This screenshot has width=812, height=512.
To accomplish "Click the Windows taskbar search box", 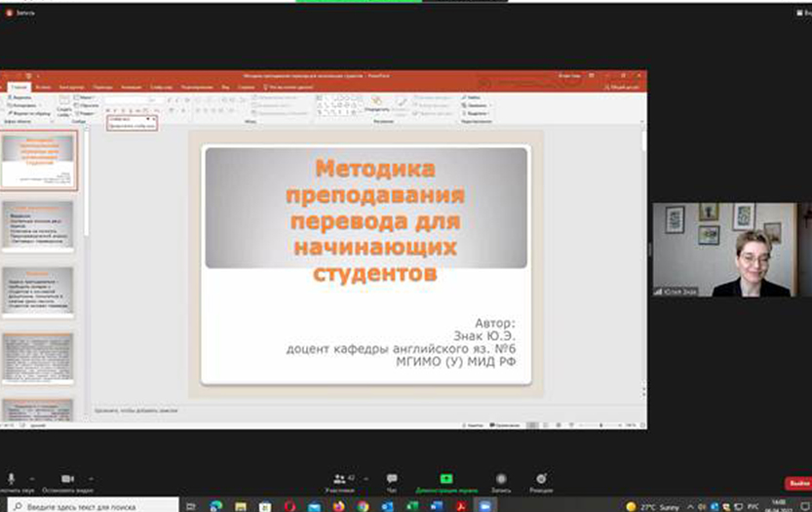I will click(93, 507).
